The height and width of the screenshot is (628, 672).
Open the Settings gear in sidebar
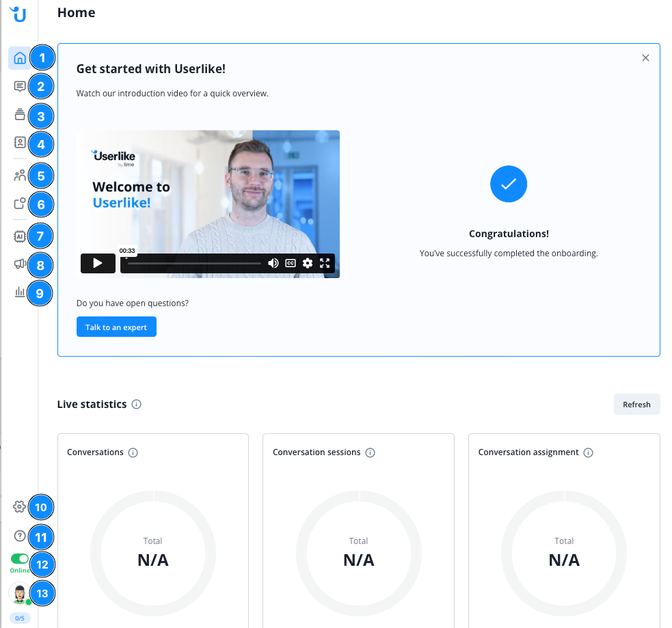(19, 507)
